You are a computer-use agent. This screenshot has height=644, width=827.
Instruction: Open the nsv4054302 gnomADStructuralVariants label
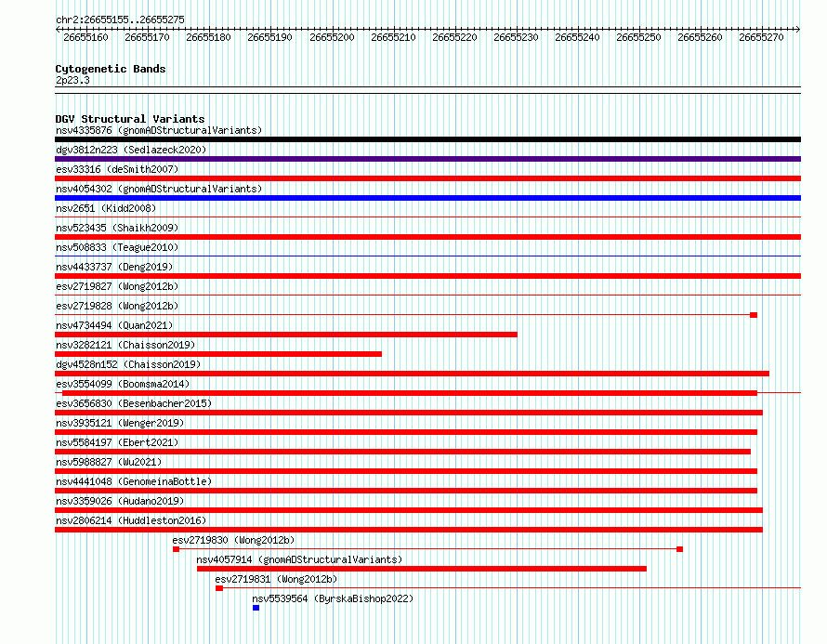159,189
